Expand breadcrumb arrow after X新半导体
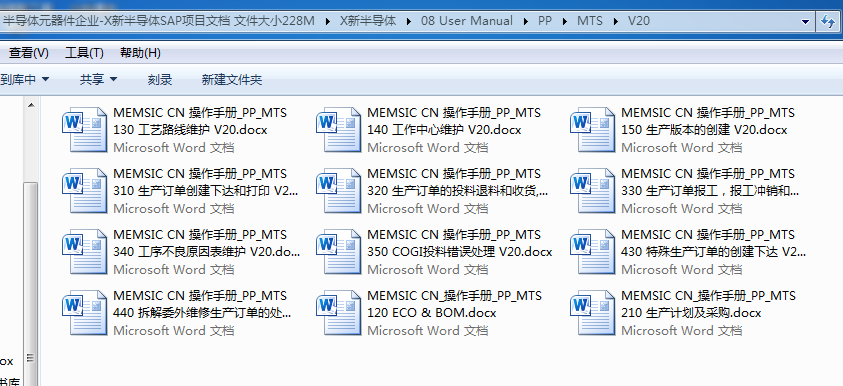Viewport: 843px width, 386px height. pos(409,22)
